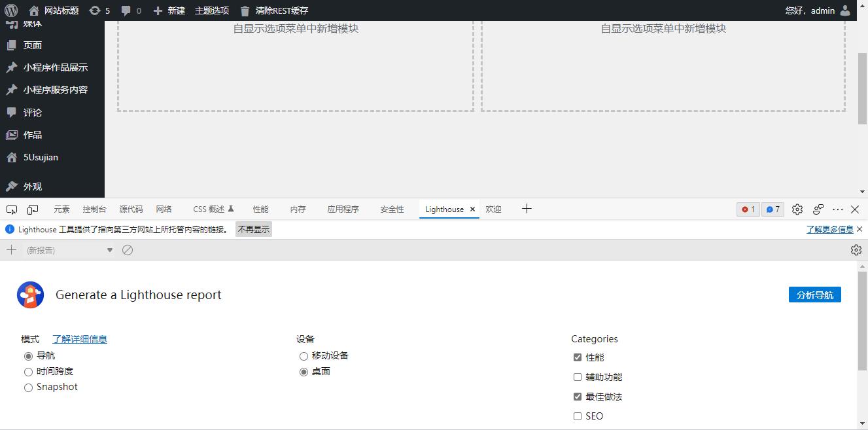
Task: Open the 了解详细信息 link about modes
Action: coord(79,339)
